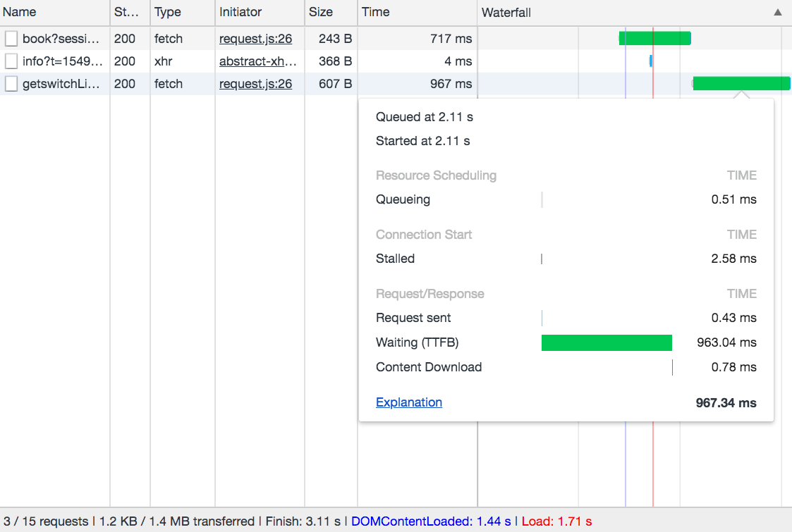Click the green waterfall bar for book request
The height and width of the screenshot is (532, 792).
655,38
